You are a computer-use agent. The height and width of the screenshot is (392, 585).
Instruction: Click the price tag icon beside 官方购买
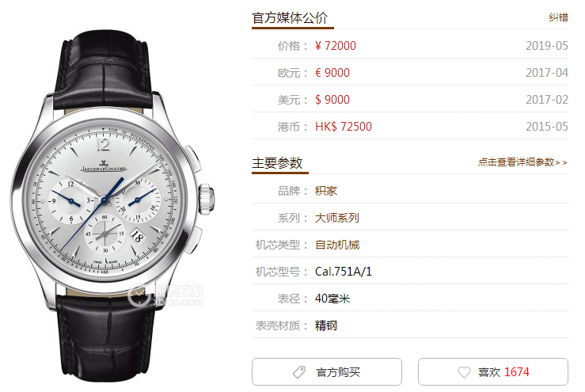(299, 372)
